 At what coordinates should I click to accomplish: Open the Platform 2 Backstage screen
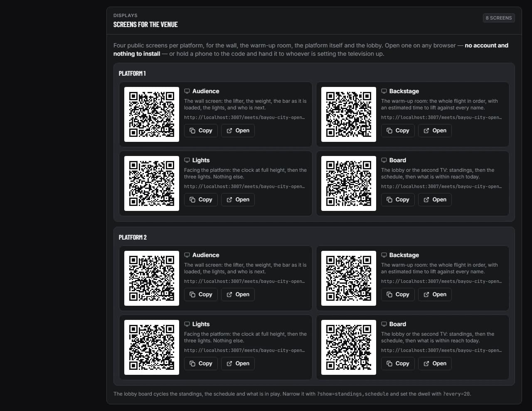(x=435, y=295)
